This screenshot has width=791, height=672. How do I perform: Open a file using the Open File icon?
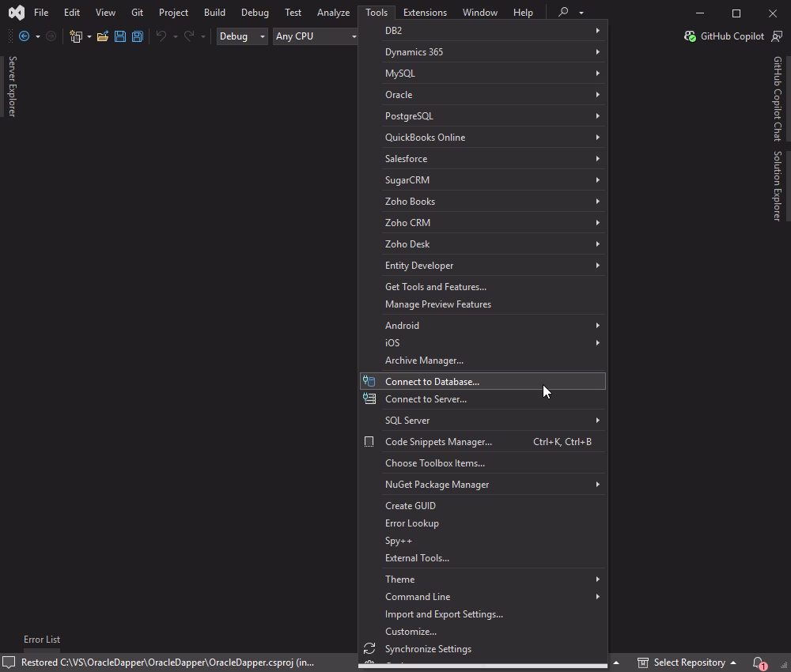click(x=102, y=36)
